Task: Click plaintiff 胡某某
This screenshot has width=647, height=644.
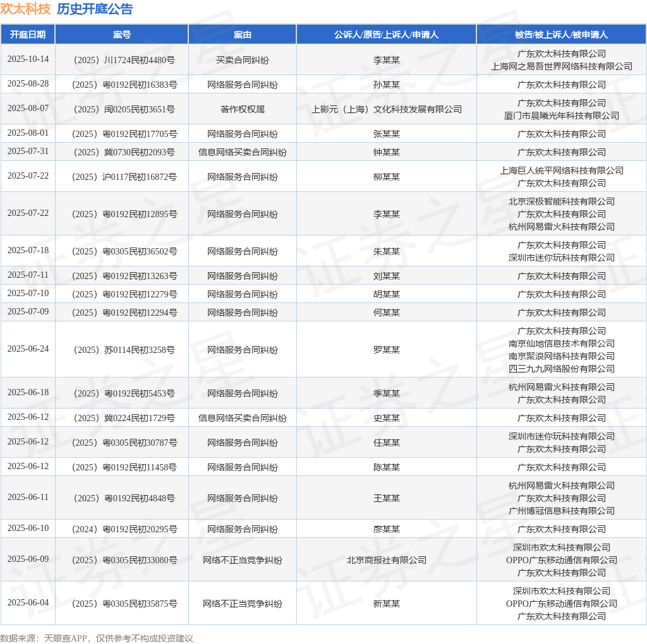Action: click(x=386, y=294)
